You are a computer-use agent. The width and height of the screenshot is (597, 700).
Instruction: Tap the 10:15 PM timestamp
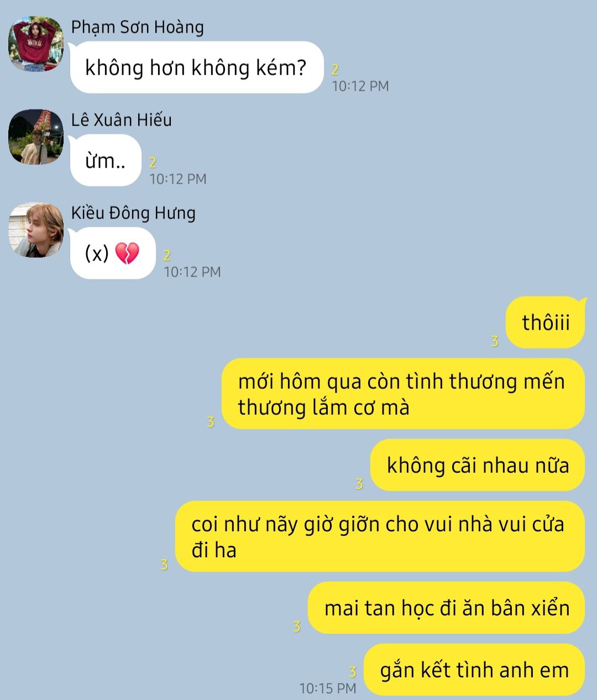point(328,688)
